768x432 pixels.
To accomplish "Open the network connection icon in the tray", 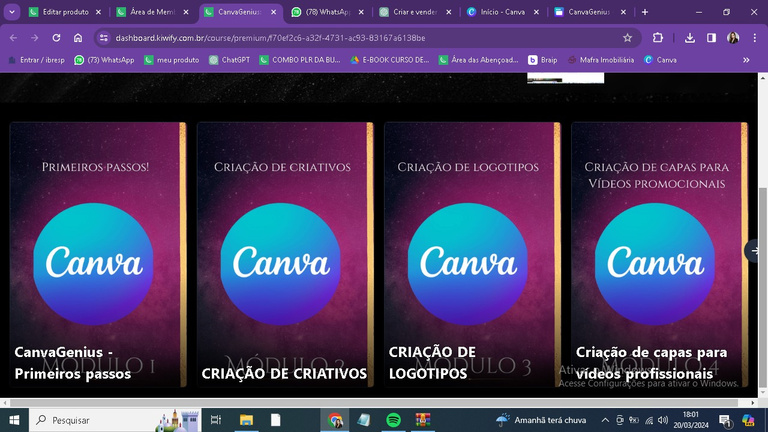I will [649, 420].
